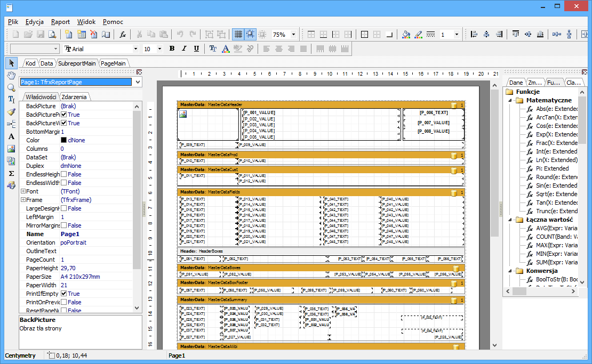Viewport: 592px width, 364px height.
Task: Enable the EndlessHeight checkbox
Action: pyautogui.click(x=64, y=174)
